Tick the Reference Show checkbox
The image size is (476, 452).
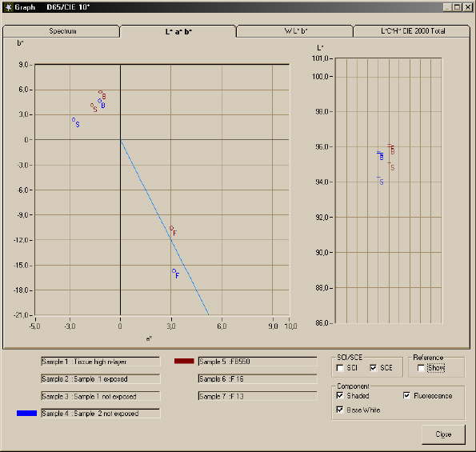click(421, 368)
